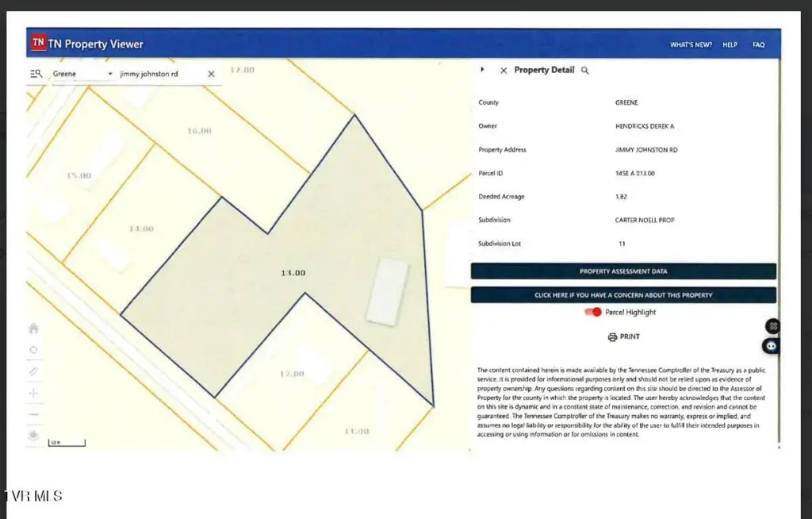Open the WHAT'S NEW? menu item
Image resolution: width=812 pixels, height=519 pixels.
point(691,45)
